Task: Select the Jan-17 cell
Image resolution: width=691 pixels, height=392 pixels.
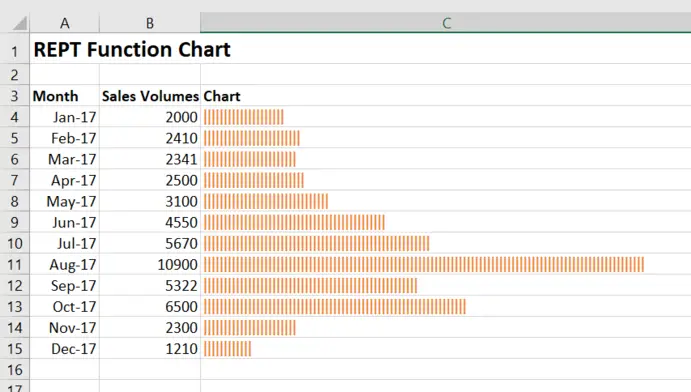Action: (65, 117)
